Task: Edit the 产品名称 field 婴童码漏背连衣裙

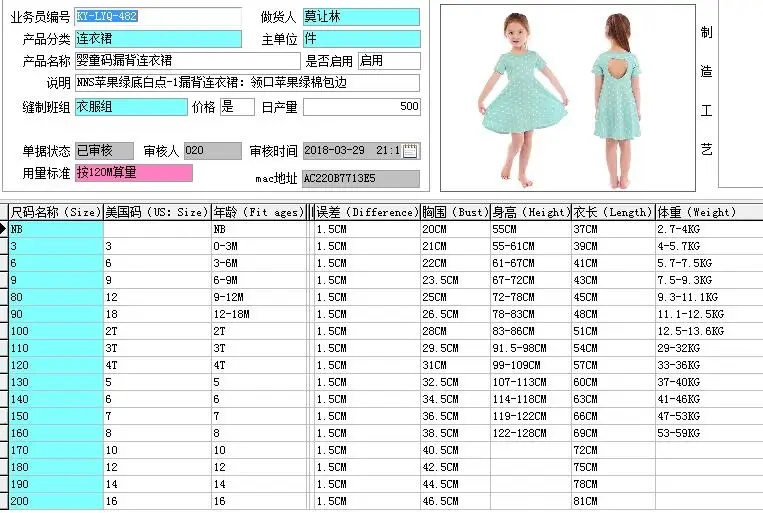Action: tap(188, 61)
